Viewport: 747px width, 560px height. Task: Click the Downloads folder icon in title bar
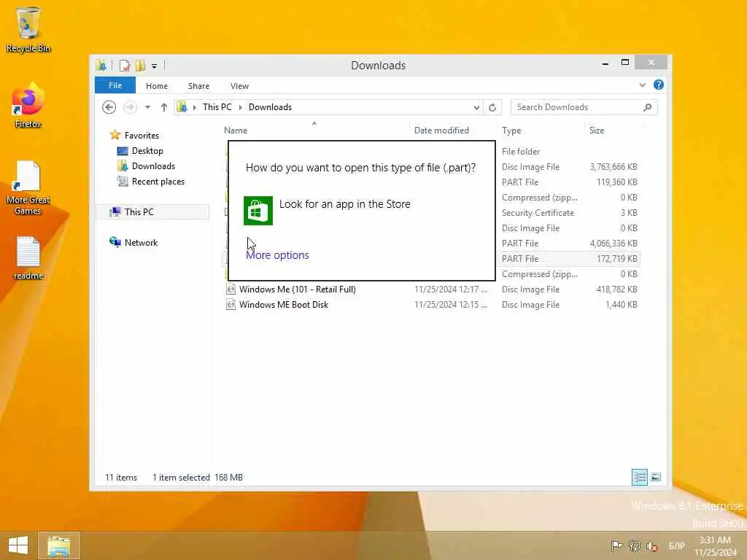(101, 66)
